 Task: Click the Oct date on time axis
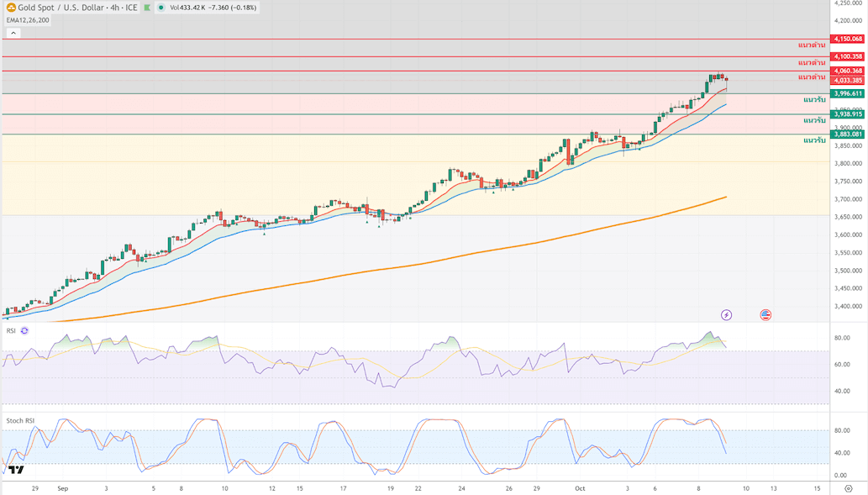click(578, 487)
